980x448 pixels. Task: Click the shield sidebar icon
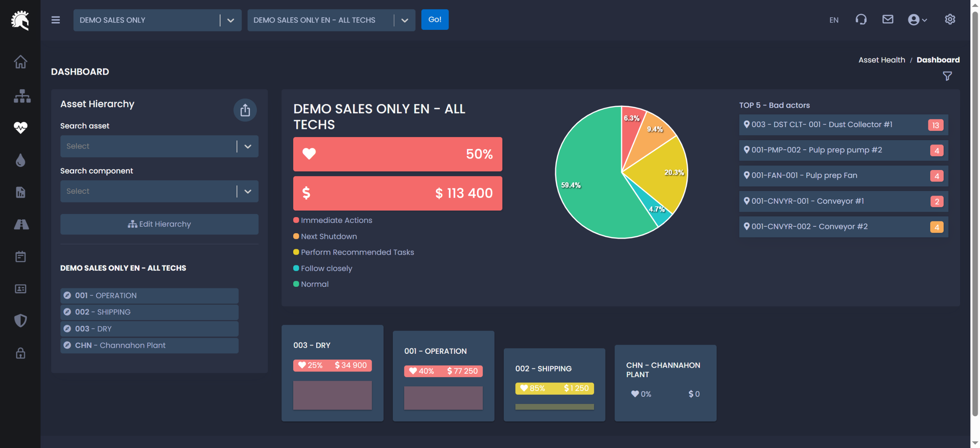[x=20, y=320]
